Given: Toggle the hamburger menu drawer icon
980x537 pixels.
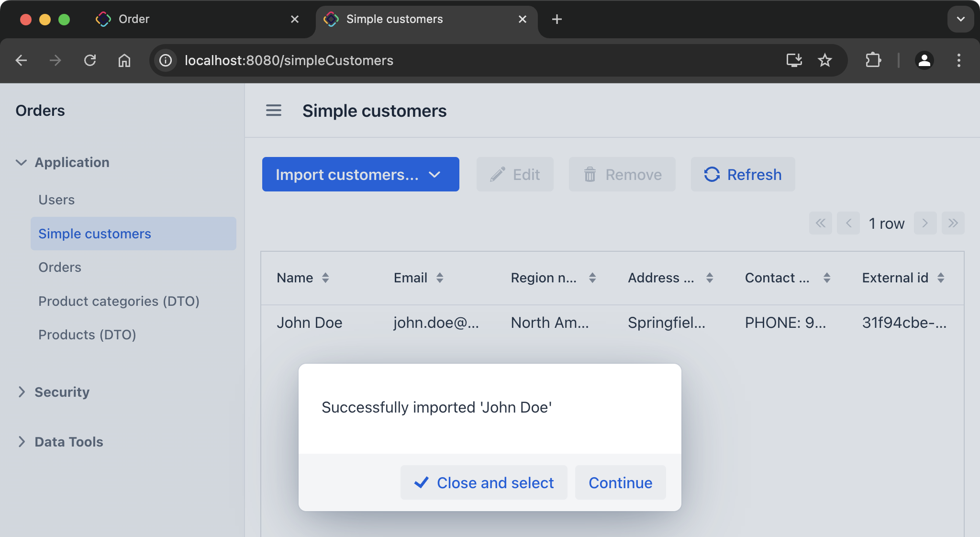Looking at the screenshot, I should point(274,111).
